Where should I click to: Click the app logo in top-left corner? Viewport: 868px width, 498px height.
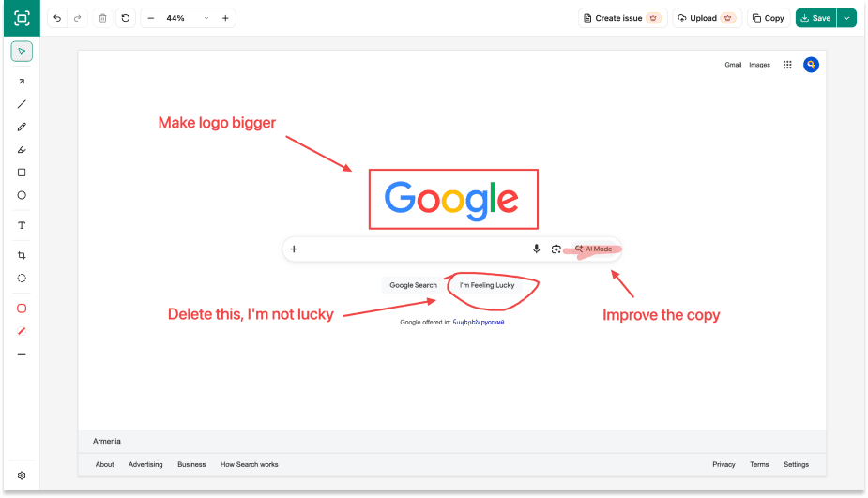(22, 18)
